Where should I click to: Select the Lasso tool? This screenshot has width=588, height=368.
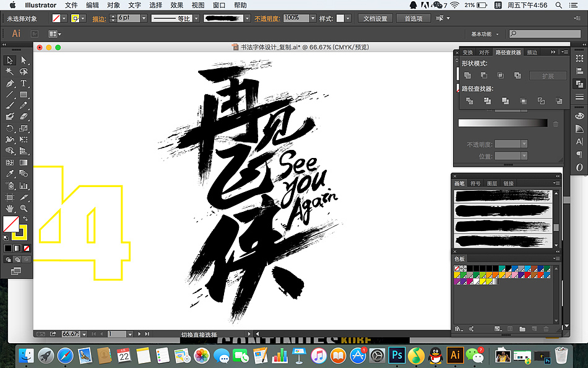click(24, 71)
